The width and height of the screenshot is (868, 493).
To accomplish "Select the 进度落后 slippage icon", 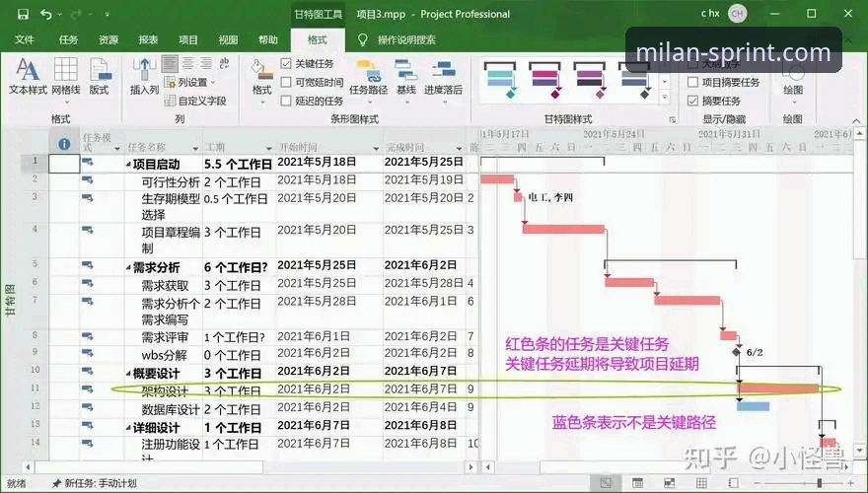I will (x=444, y=78).
